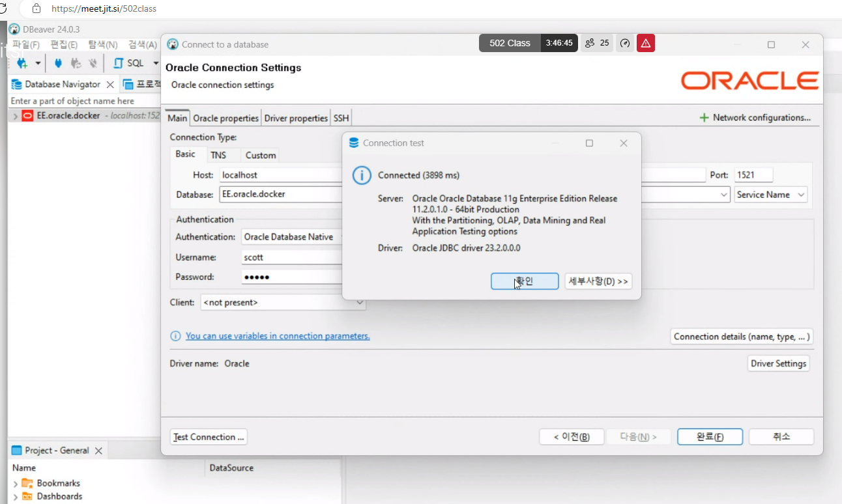Maximize the Connection test dialog
This screenshot has height=504, width=842.
589,143
